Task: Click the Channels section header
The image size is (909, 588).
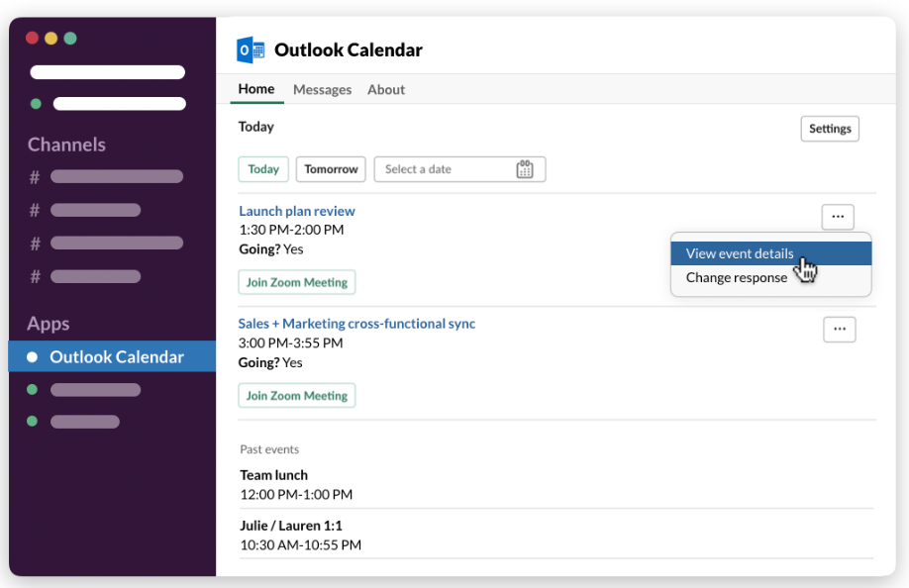Action: click(x=66, y=145)
